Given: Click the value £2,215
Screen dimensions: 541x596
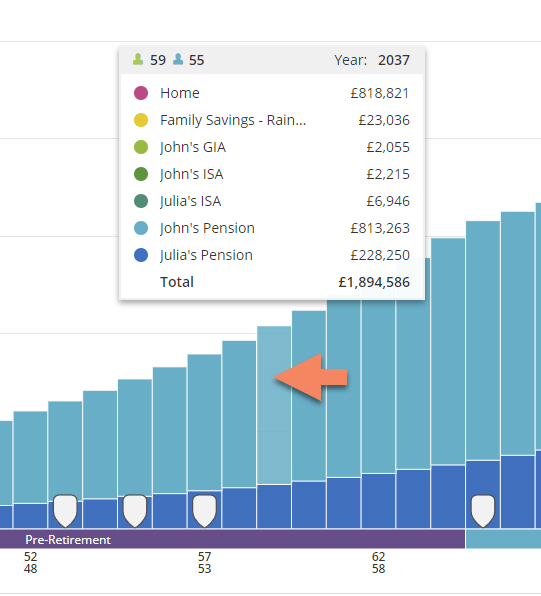Looking at the screenshot, I should point(388,174).
